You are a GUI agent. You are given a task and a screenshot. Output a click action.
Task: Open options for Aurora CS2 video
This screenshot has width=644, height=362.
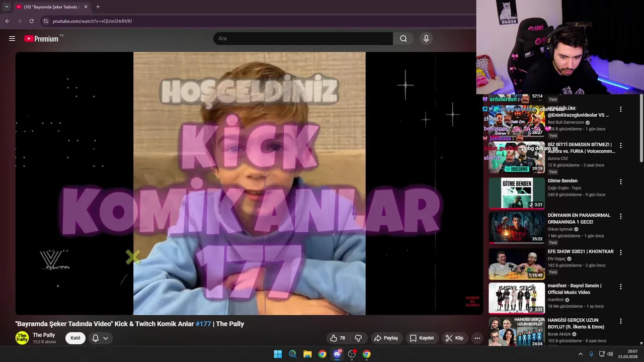tap(621, 146)
